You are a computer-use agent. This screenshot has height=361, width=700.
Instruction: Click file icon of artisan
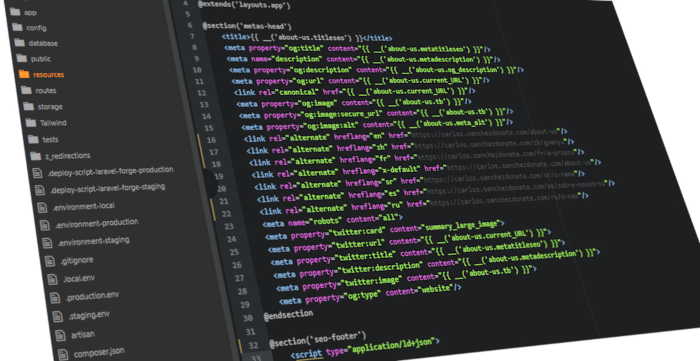tap(61, 336)
